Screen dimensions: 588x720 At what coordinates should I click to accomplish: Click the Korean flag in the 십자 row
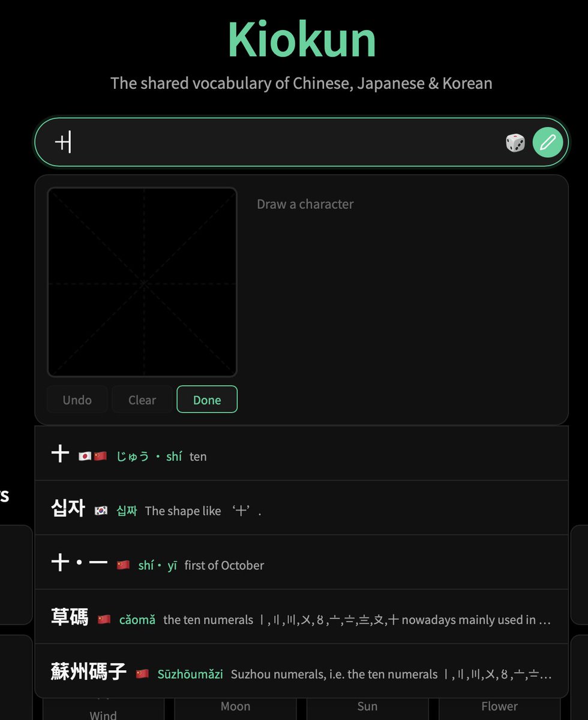(101, 511)
